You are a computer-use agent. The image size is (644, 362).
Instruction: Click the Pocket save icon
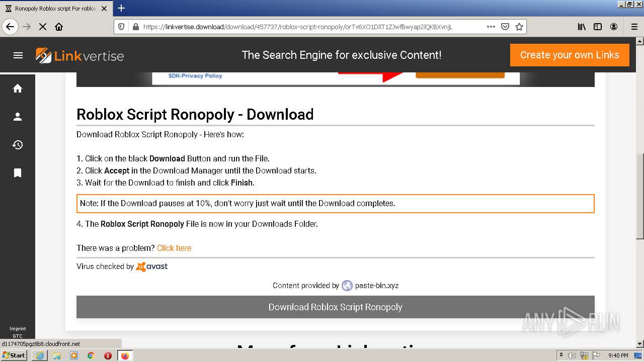[505, 27]
